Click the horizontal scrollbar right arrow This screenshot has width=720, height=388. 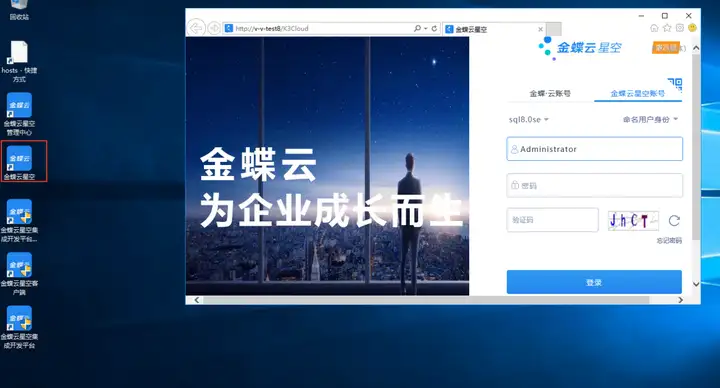tap(680, 300)
